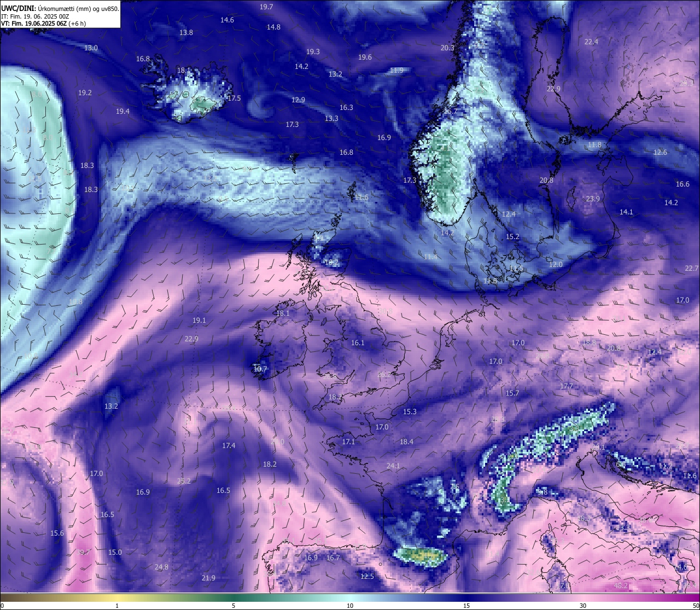Click the 21.9 value label
Image resolution: width=700 pixels, height=610 pixels.
pos(208,578)
